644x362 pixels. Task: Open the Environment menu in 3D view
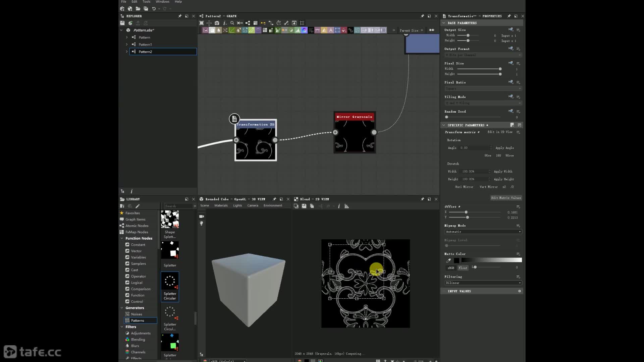point(273,205)
